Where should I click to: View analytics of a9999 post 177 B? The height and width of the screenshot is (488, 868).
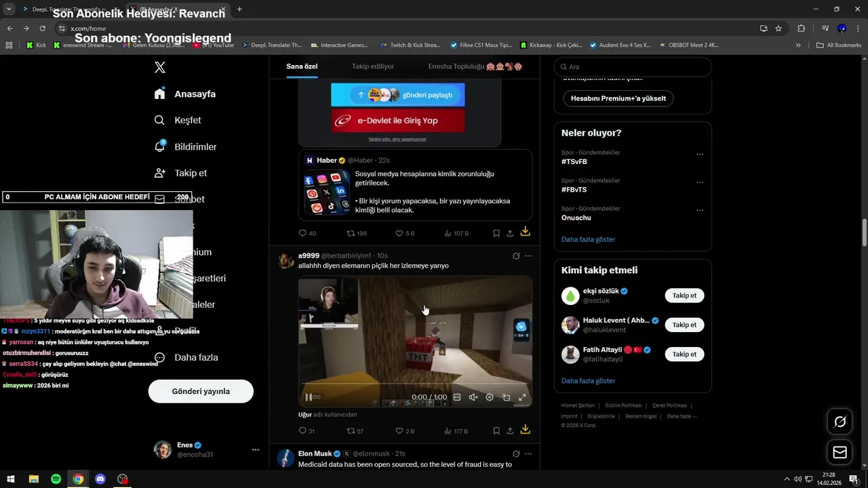point(456,431)
